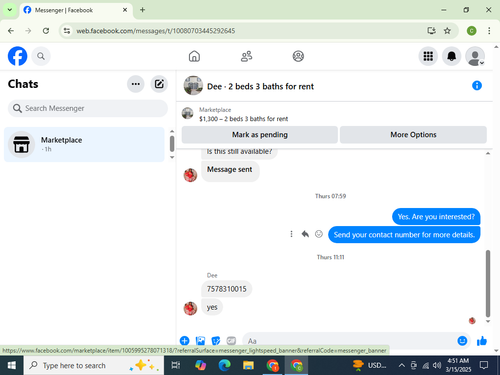The width and height of the screenshot is (500, 375).
Task: Open Microsoft Edge from taskbar
Action: (x=224, y=365)
